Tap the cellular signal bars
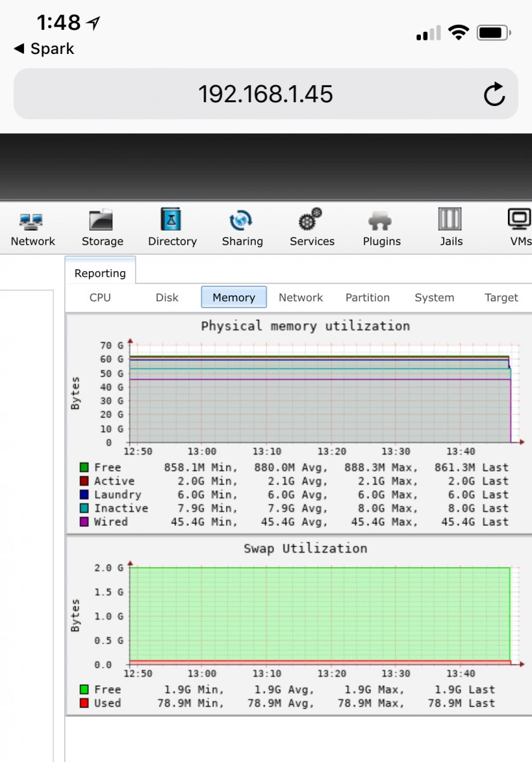532x762 pixels. pyautogui.click(x=429, y=33)
